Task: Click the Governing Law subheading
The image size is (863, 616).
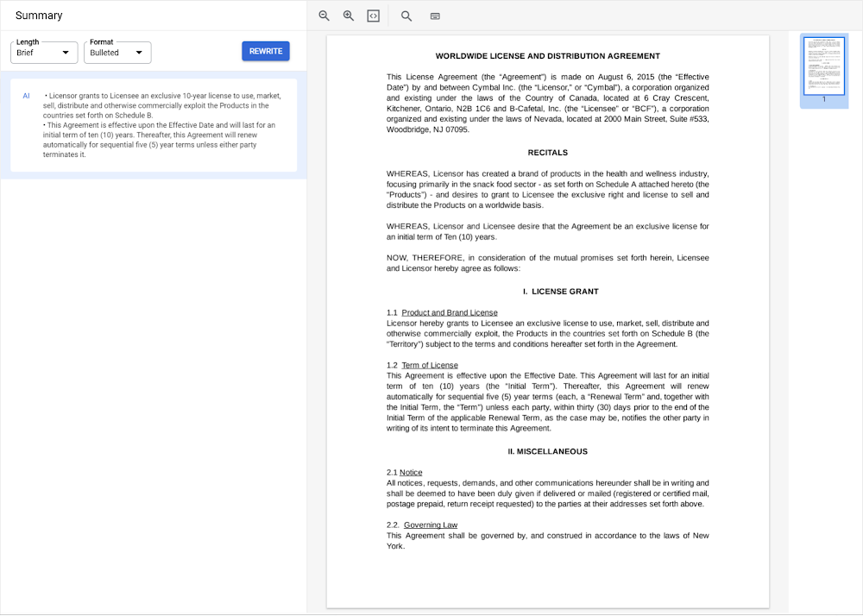Action: click(x=431, y=525)
